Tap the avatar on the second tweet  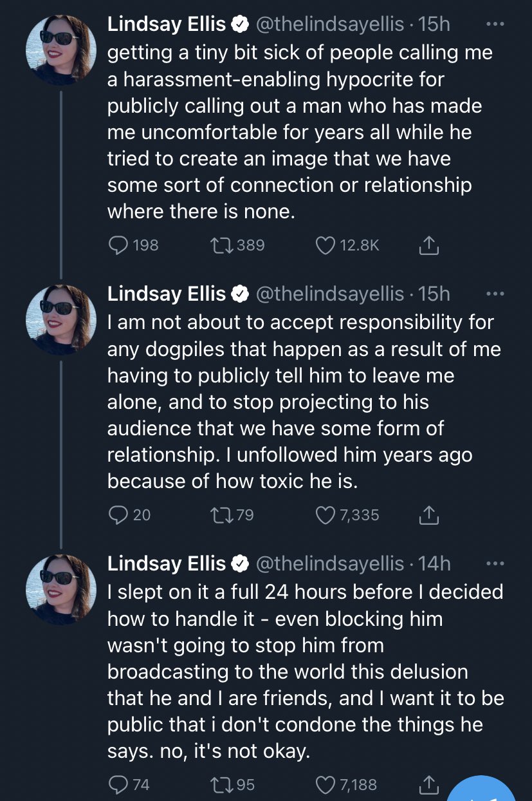pyautogui.click(x=61, y=320)
